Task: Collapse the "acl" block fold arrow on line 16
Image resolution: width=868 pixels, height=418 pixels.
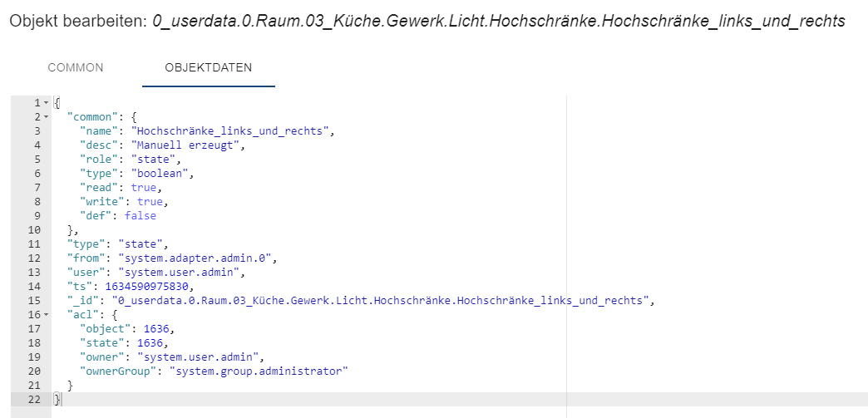Action: click(x=47, y=314)
